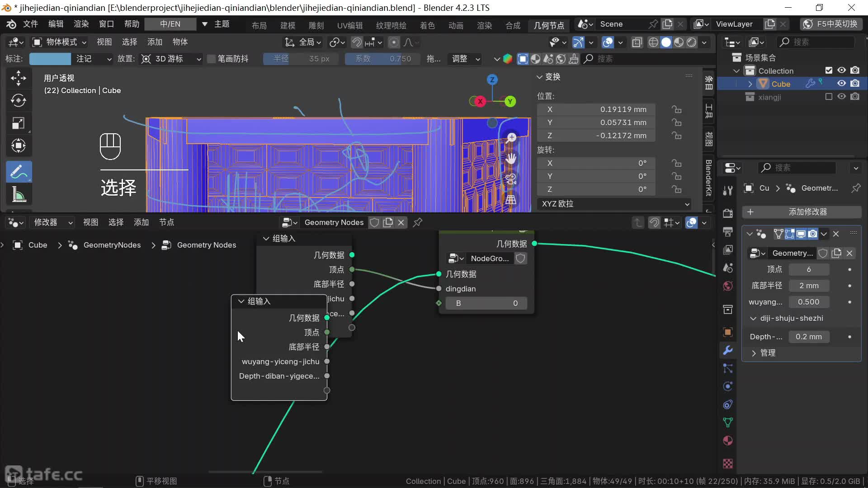Select the Annotate tool in toolbar

18,172
